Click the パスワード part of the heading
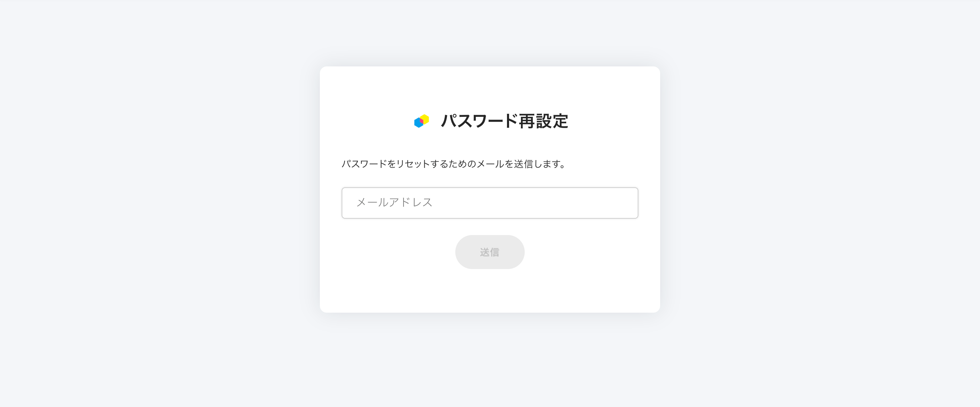980x407 pixels. (x=479, y=121)
